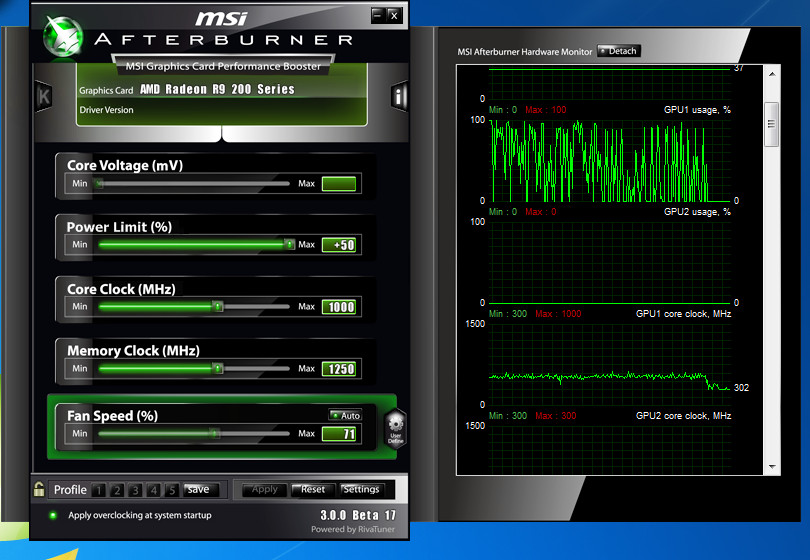Viewport: 810px width, 560px height.
Task: Click the Core Clock 1000 value field
Action: (x=339, y=307)
